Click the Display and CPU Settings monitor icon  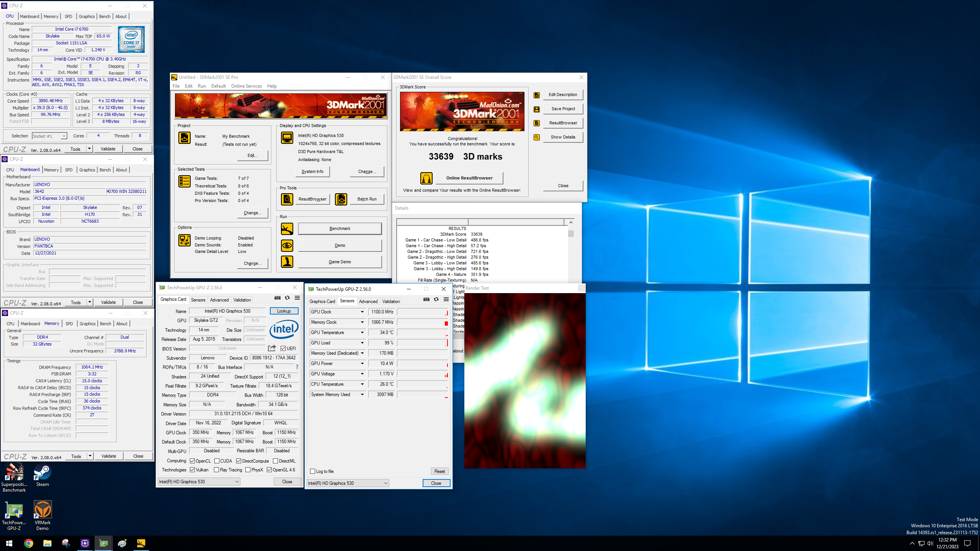(287, 138)
